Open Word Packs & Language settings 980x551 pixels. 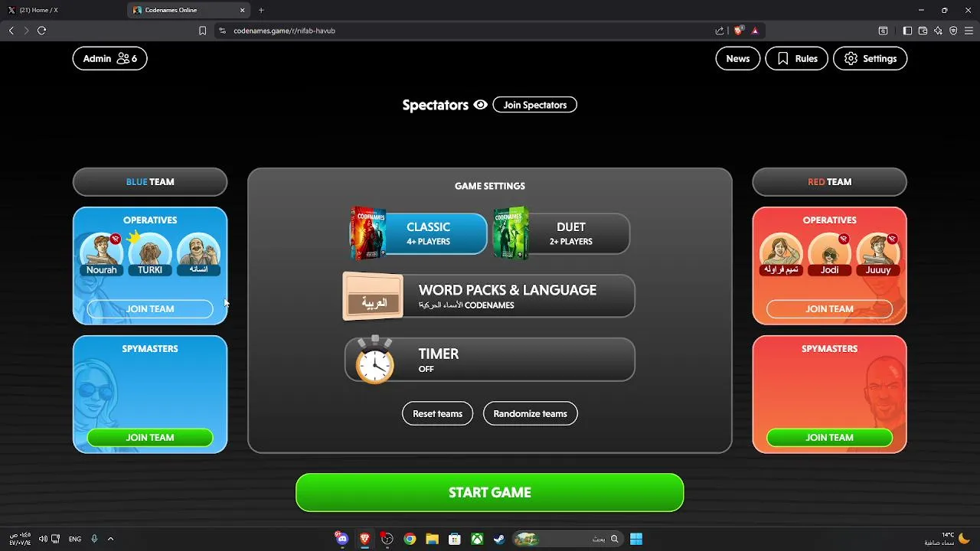click(x=488, y=296)
